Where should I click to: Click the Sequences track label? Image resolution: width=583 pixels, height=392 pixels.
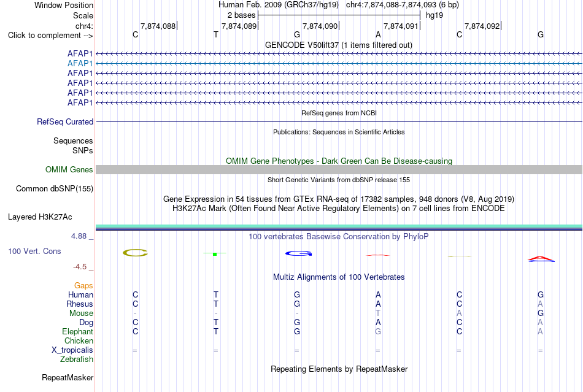pyautogui.click(x=73, y=141)
